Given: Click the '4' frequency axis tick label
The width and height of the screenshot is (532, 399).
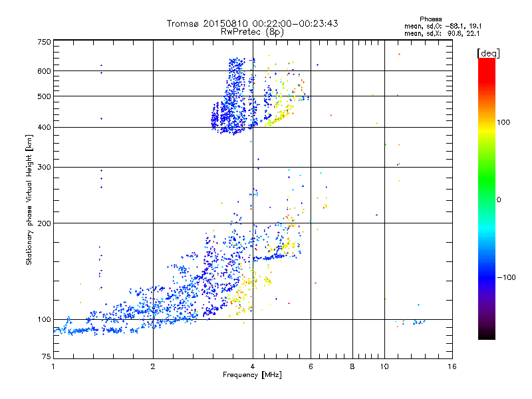Looking at the screenshot, I should pos(253,366).
